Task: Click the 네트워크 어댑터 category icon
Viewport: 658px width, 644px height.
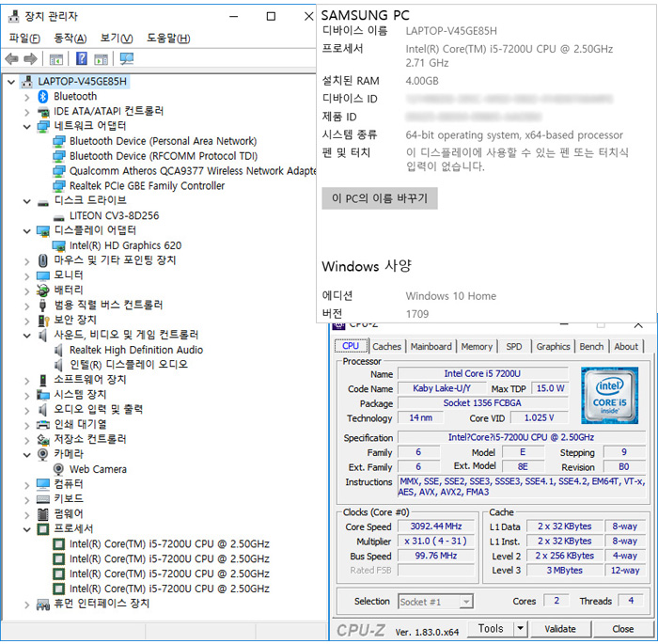Action: tap(43, 126)
